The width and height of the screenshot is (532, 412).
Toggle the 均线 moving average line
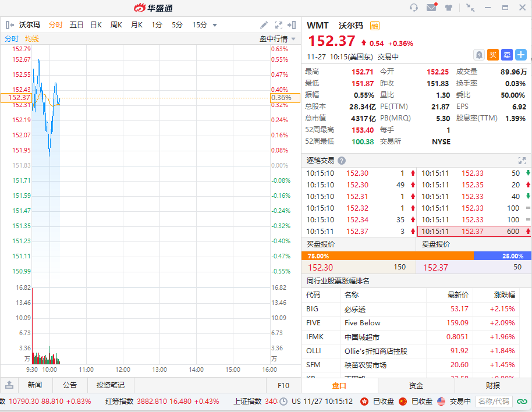(x=31, y=38)
